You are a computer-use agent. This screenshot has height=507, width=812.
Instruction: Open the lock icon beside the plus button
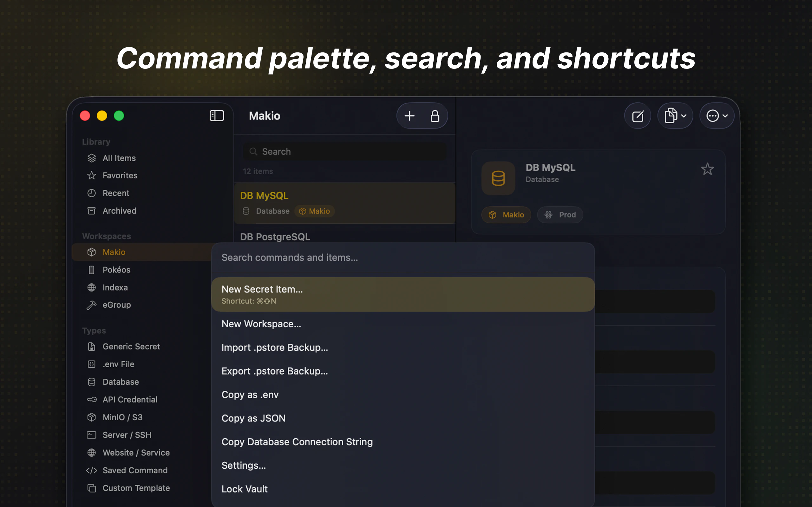pos(435,116)
